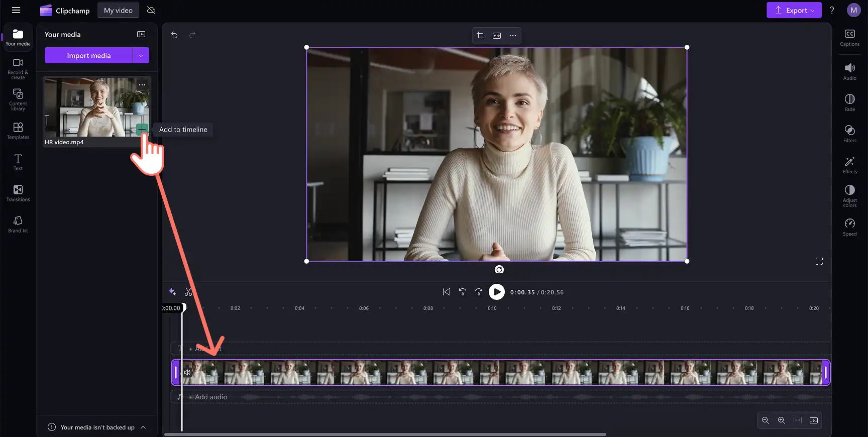The height and width of the screenshot is (437, 868).
Task: Expand the Import media dropdown arrow
Action: click(141, 55)
